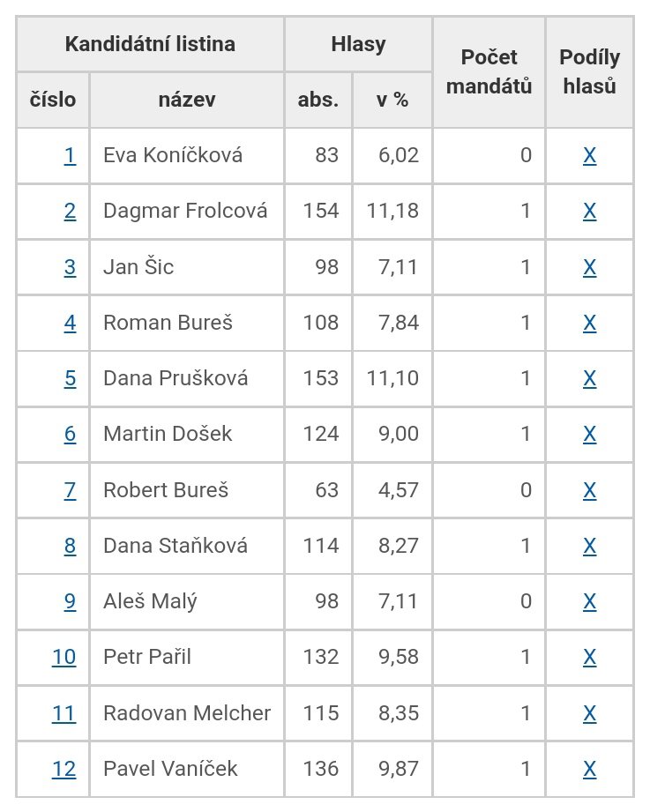The height and width of the screenshot is (812, 650).
Task: Open vote share X for Pavel Vaníček
Action: tap(590, 769)
